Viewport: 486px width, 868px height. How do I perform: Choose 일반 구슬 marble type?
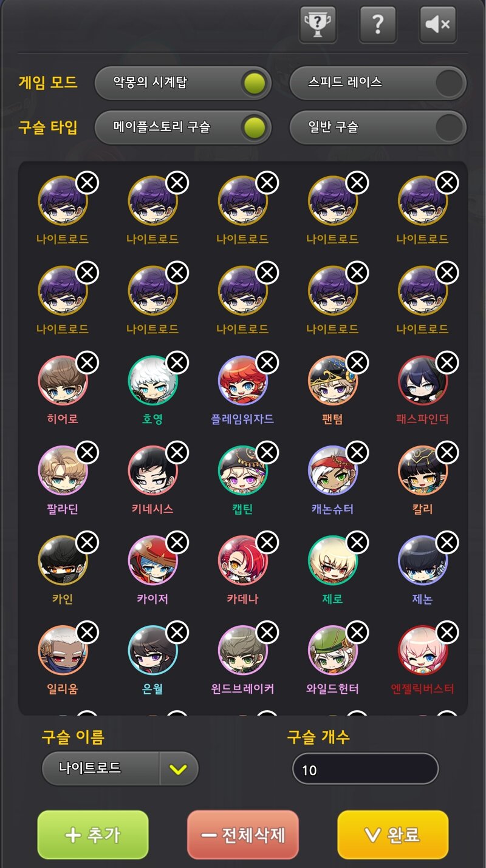point(378,127)
